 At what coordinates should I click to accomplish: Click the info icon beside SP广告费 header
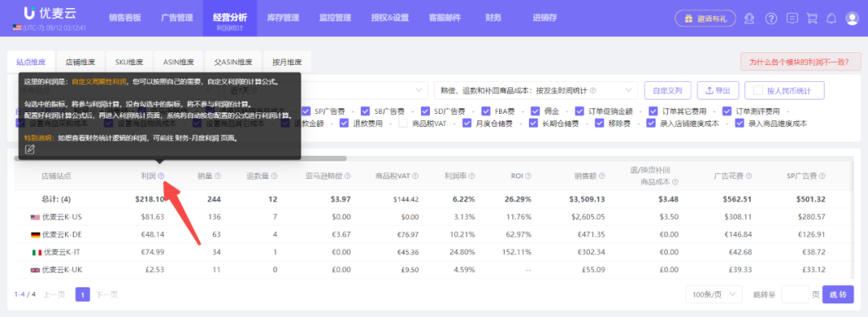point(822,176)
